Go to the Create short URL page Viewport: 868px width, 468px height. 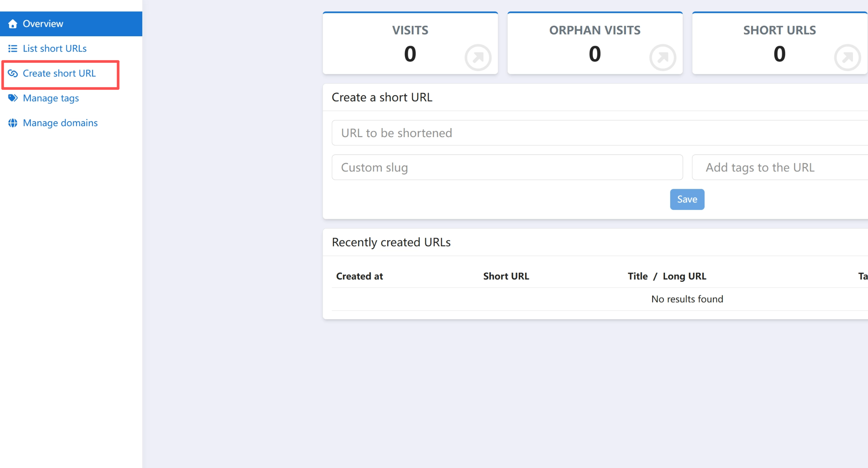coord(59,73)
